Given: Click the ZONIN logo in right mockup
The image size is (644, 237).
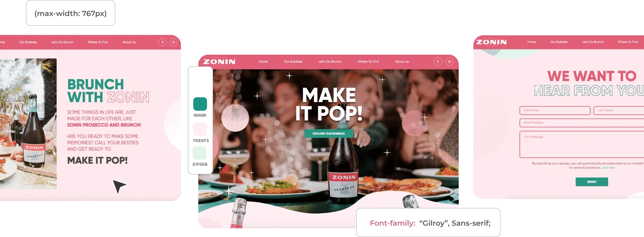Looking at the screenshot, I should (x=491, y=42).
